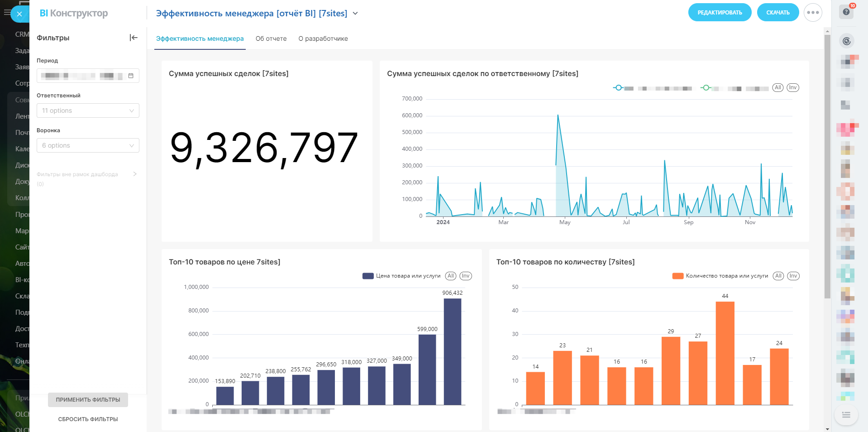Toggle Inv in Топ-10 по цене legend
Screen dimensions: 868x432
click(x=466, y=276)
